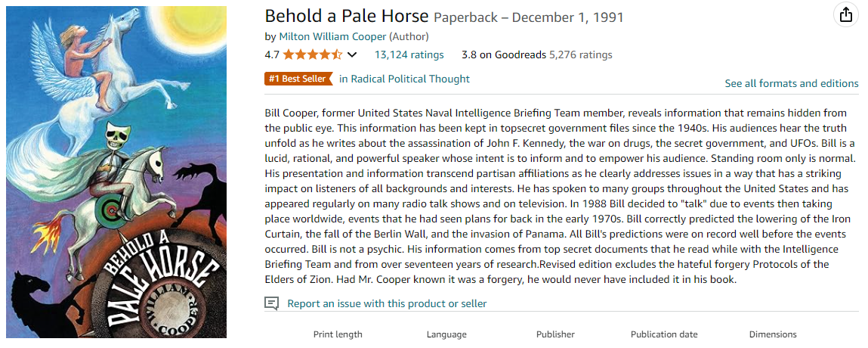Open the book cover image

pyautogui.click(x=116, y=172)
